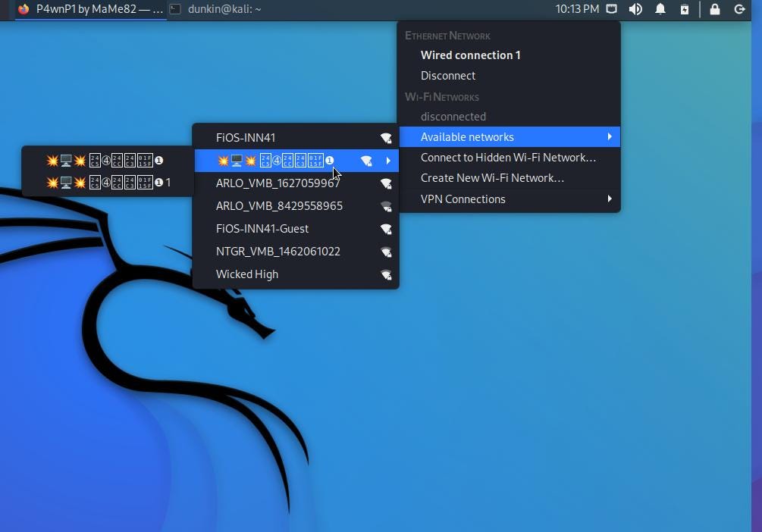This screenshot has width=762, height=532.
Task: Click the ARLO_VMB_1627059967 signal icon
Action: pyautogui.click(x=386, y=183)
